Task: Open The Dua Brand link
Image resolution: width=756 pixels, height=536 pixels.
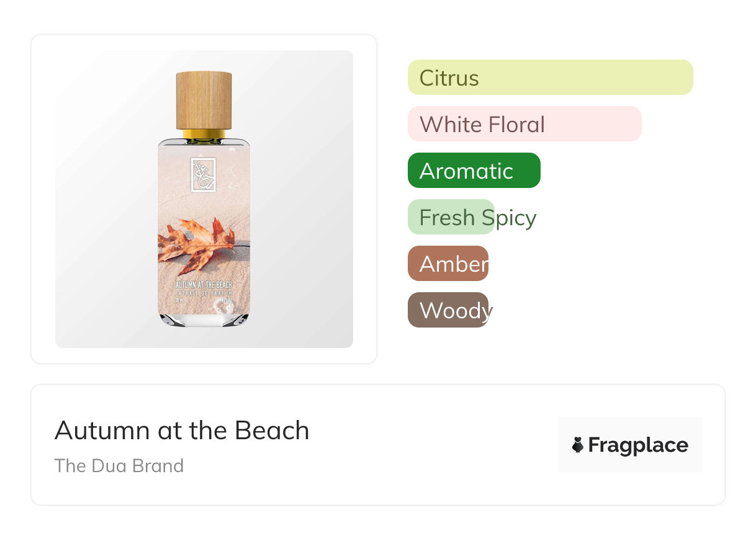Action: point(119,466)
